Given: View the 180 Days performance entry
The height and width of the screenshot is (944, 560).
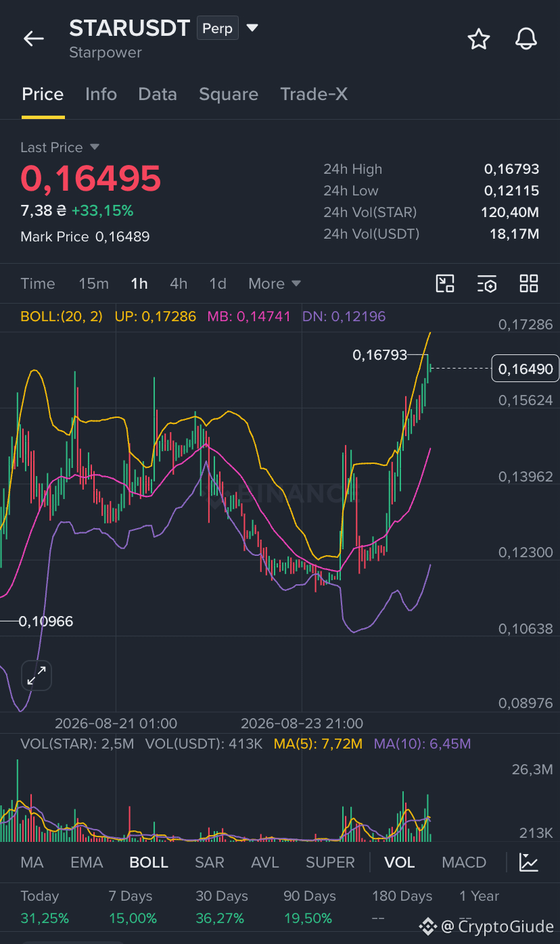Looking at the screenshot, I should (402, 907).
